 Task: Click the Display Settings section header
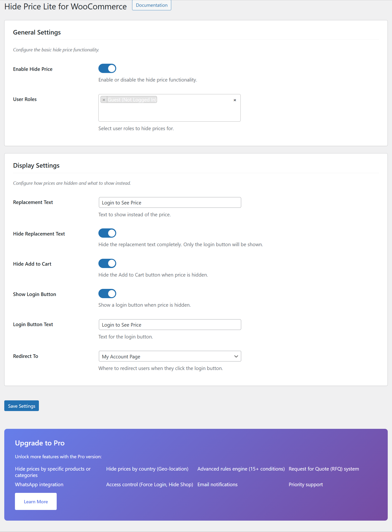pyautogui.click(x=36, y=165)
